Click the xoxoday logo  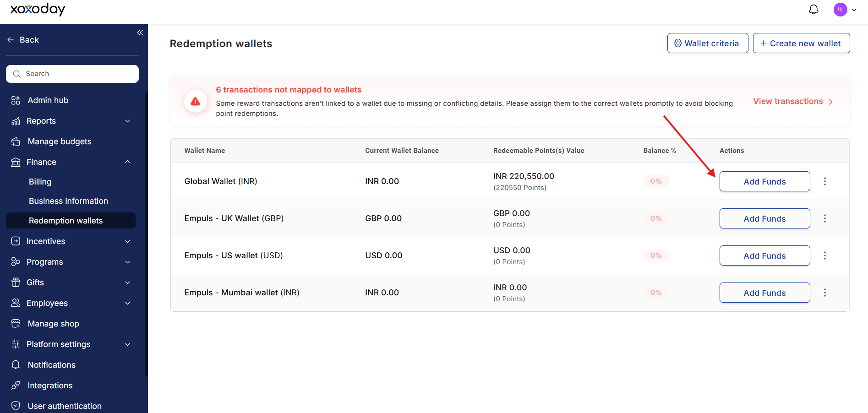[38, 9]
